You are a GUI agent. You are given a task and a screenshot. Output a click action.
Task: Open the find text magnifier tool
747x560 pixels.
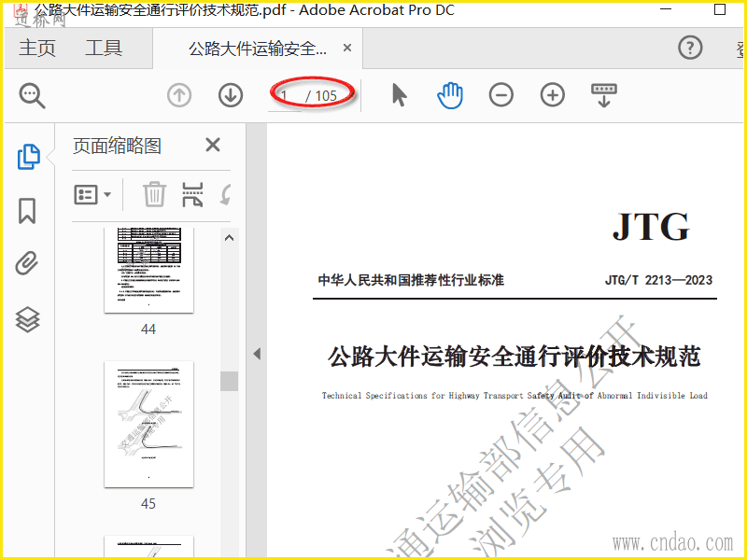[32, 96]
